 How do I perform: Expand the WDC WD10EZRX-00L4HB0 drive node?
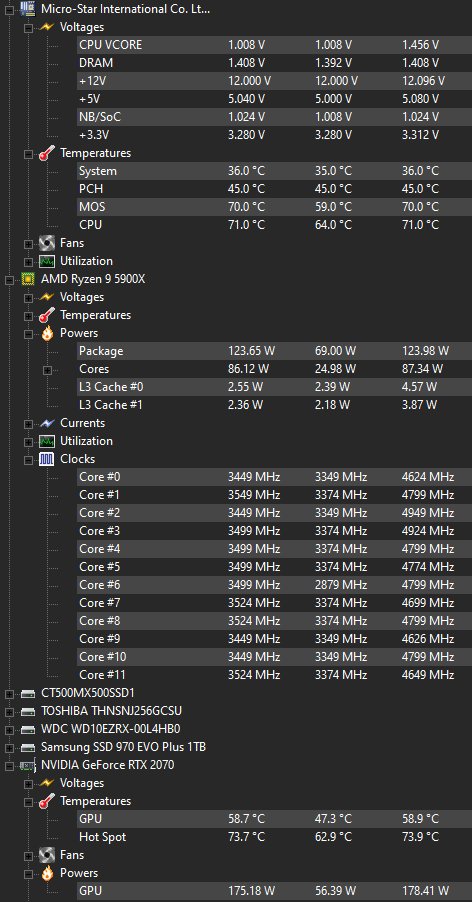(9, 729)
